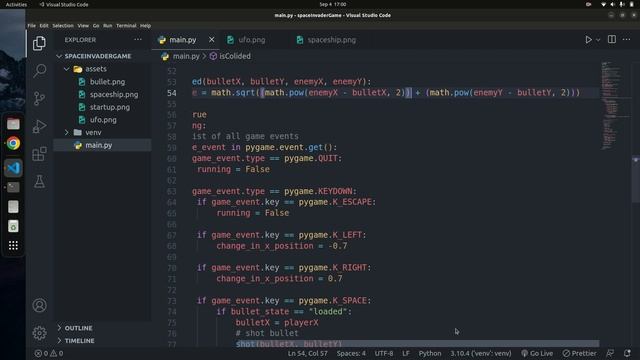Screen dimensions: 640x360
Task: Open Run and Debug view
Action: point(39,126)
